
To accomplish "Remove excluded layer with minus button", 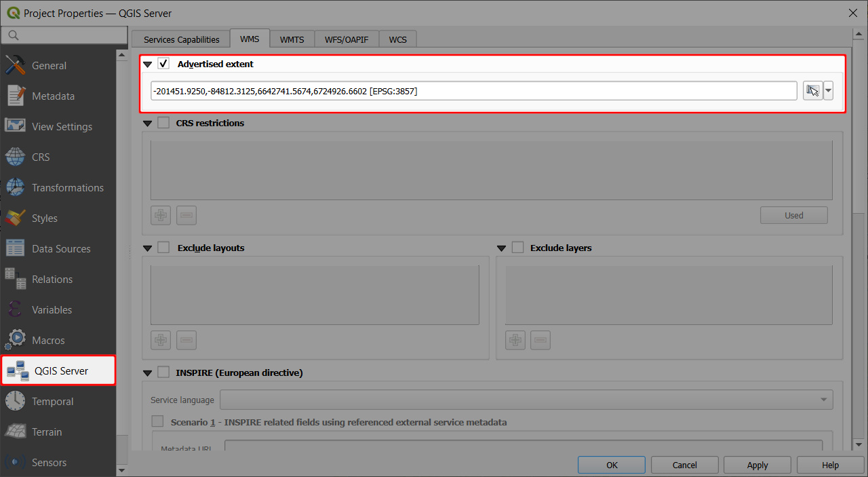I will 540,340.
